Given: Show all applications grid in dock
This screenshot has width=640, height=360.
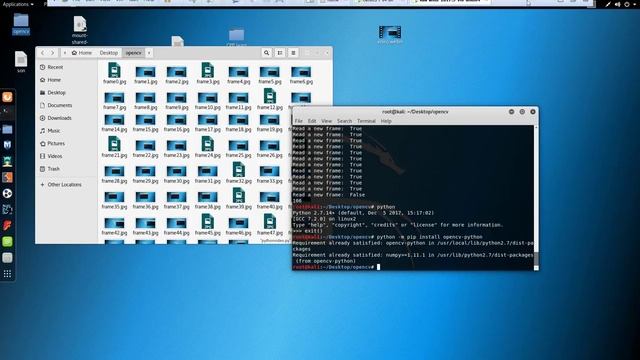Looking at the screenshot, I should tap(7, 274).
